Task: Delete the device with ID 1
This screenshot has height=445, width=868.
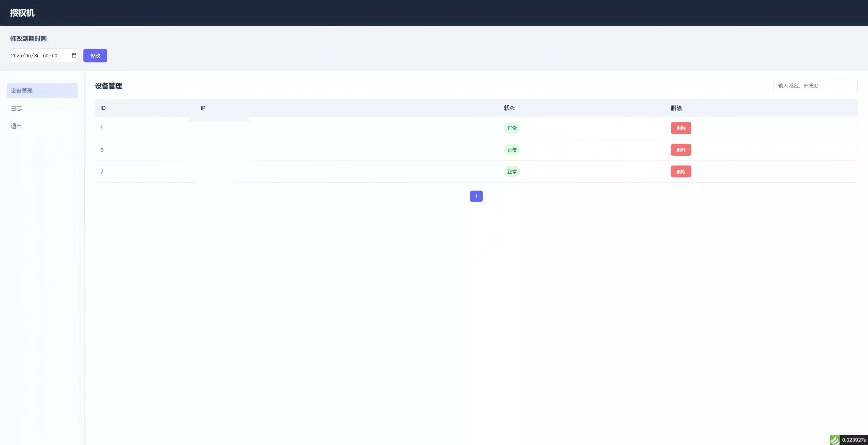Action: pos(681,128)
